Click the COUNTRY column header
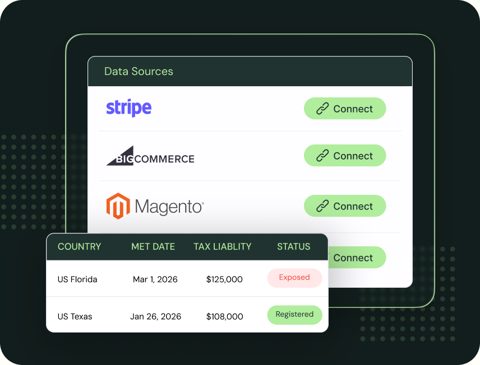 [x=79, y=246]
